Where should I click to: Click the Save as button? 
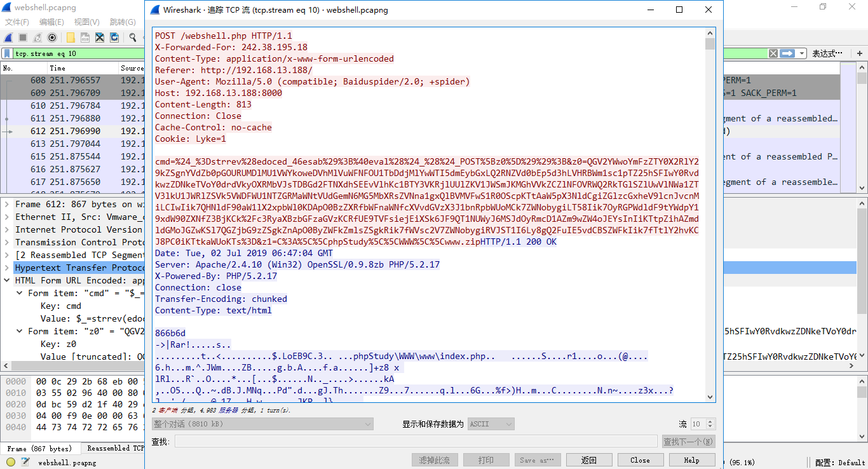(x=537, y=460)
